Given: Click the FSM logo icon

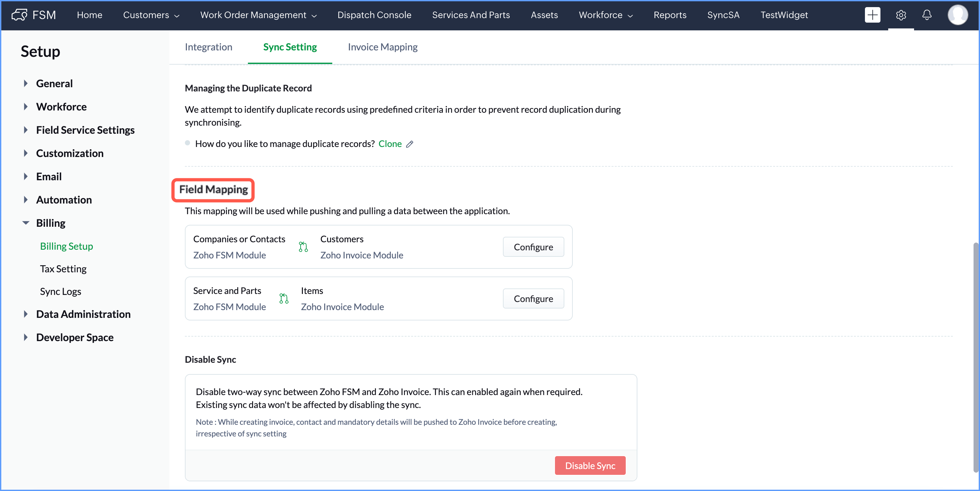Looking at the screenshot, I should click(19, 15).
